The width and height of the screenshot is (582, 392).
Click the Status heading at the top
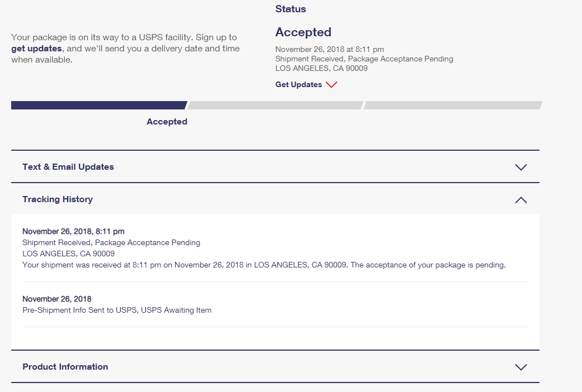click(291, 9)
